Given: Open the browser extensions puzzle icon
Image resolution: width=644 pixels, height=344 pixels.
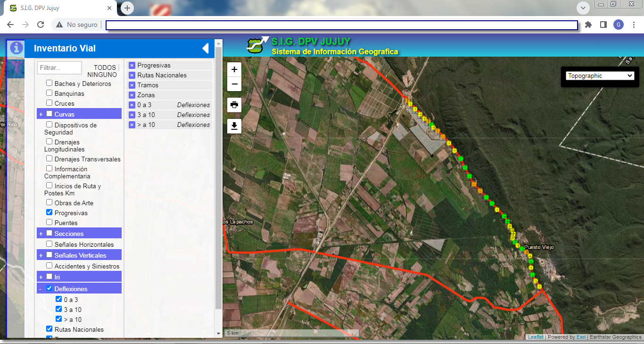Looking at the screenshot, I should click(588, 25).
